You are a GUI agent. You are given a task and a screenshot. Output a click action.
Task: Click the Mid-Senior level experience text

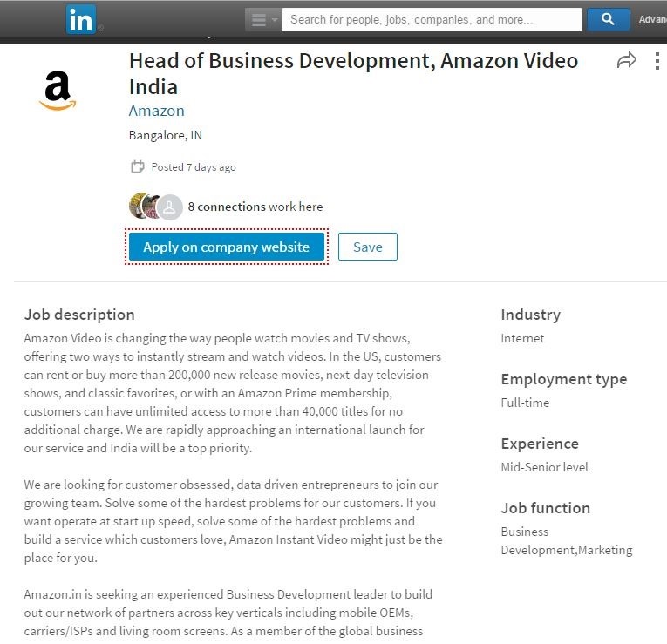[544, 467]
